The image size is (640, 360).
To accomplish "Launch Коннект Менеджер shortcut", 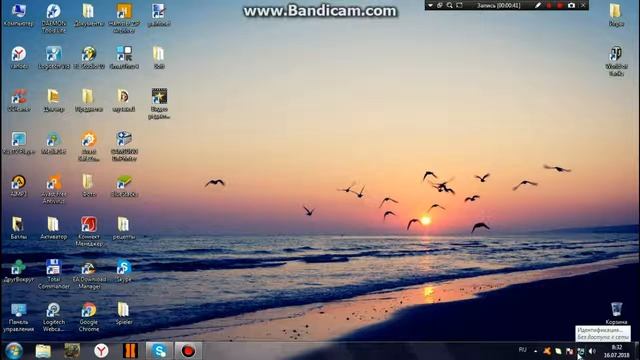I will [89, 231].
